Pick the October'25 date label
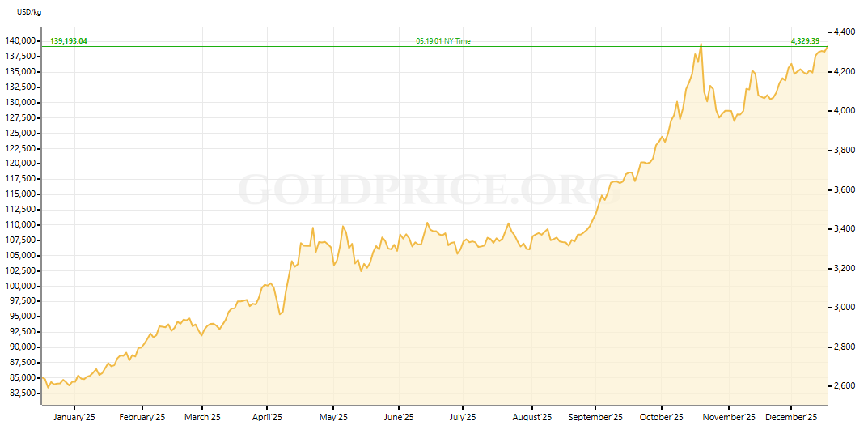The image size is (868, 434). click(662, 417)
